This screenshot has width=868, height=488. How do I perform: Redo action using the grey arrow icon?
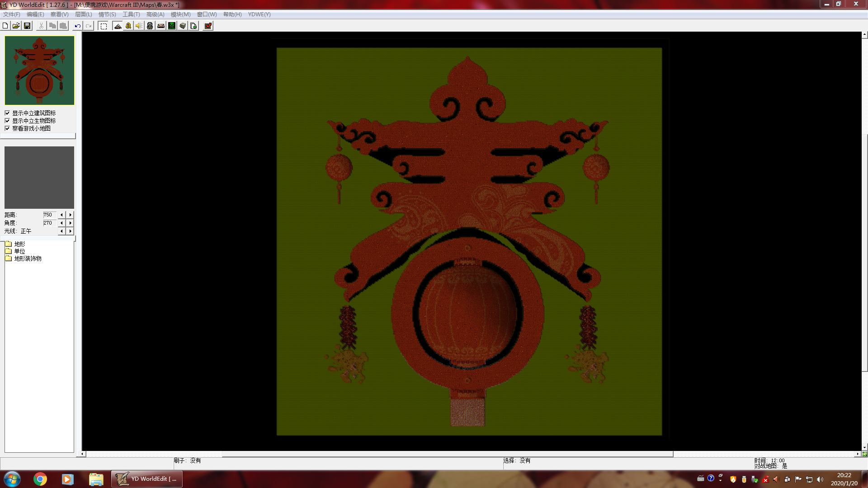pyautogui.click(x=89, y=26)
